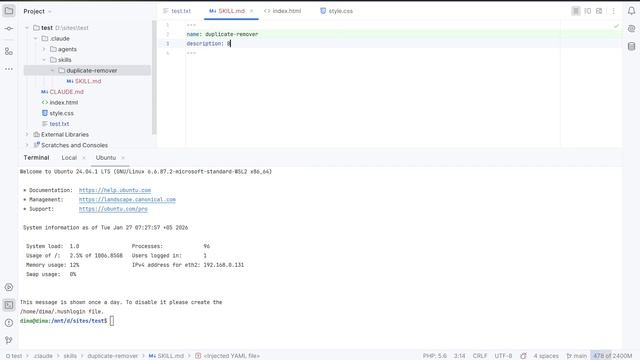Viewport: 640px width, 360px height.
Task: Expand the agents folder
Action: [x=44, y=49]
